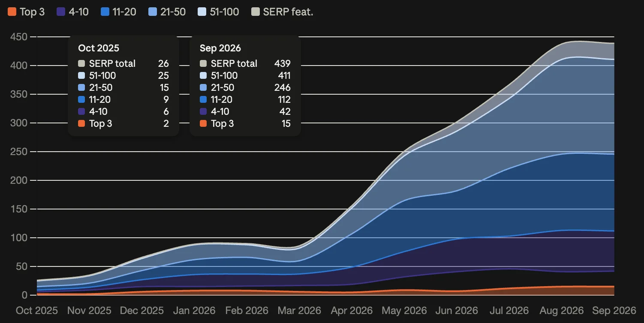
Task: Click Top 3 value 15 in Sep 2026 tooltip
Action: (x=286, y=123)
